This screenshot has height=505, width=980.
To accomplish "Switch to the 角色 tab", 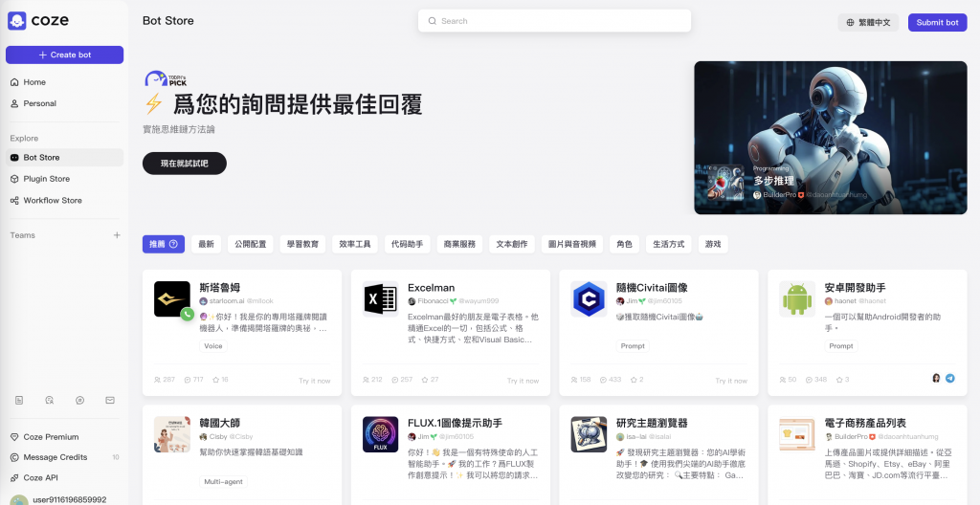I will [624, 245].
